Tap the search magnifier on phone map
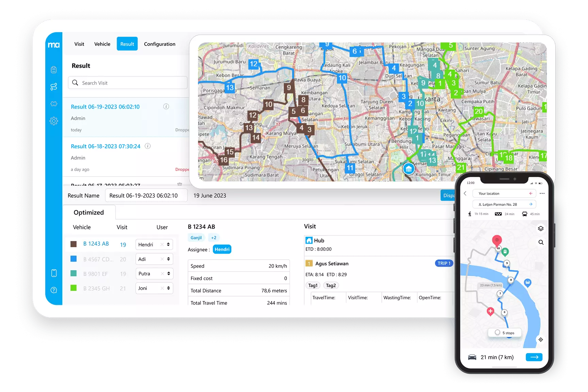 point(541,242)
